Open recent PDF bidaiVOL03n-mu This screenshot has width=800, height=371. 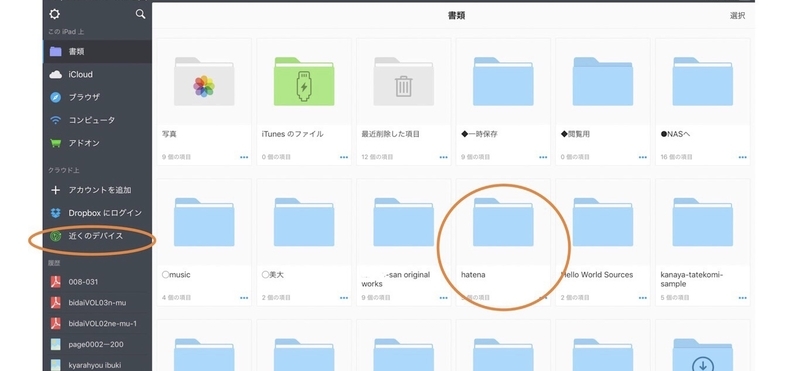pos(97,303)
